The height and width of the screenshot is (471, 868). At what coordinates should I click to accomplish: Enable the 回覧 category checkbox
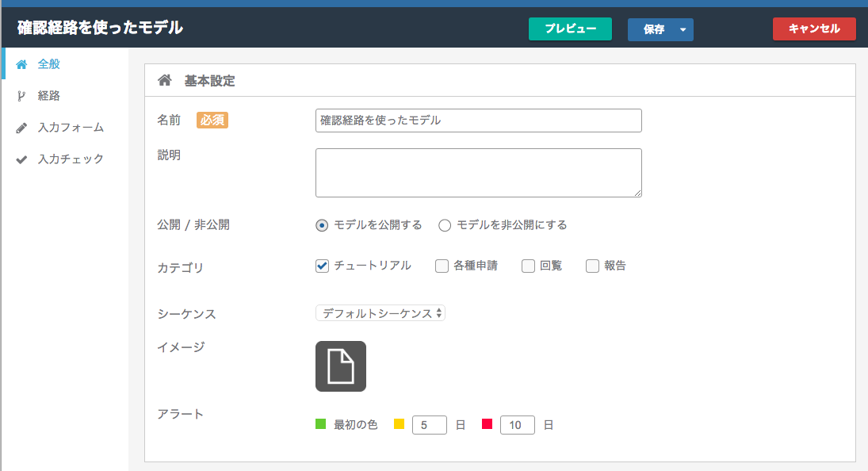pos(528,266)
